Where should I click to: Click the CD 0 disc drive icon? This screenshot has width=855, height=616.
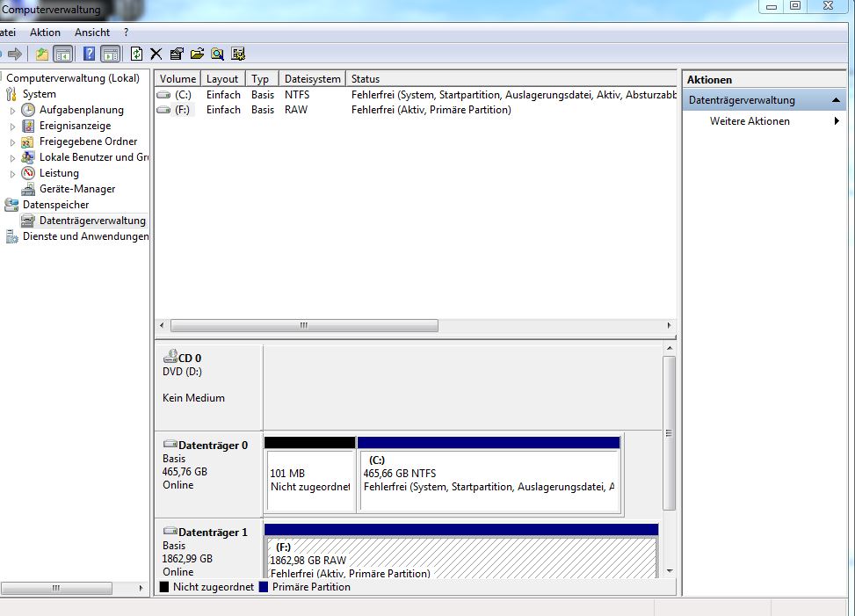(170, 357)
